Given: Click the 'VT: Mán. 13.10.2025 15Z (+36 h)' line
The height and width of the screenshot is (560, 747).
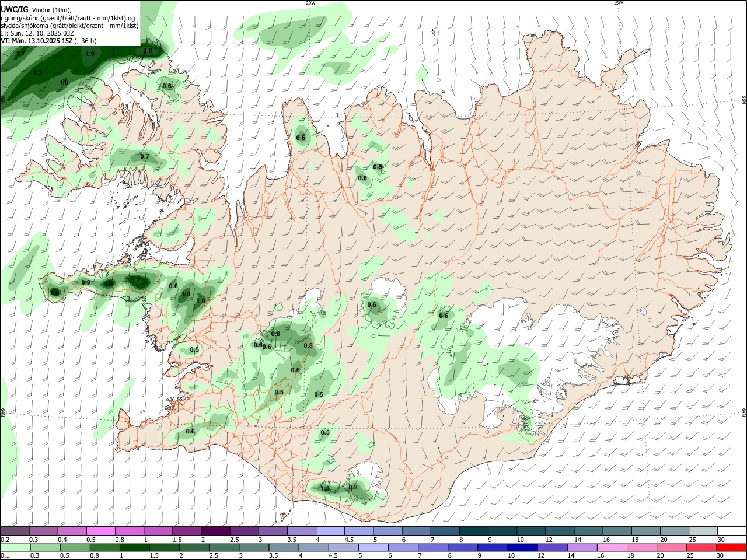Looking at the screenshot, I should point(48,41).
